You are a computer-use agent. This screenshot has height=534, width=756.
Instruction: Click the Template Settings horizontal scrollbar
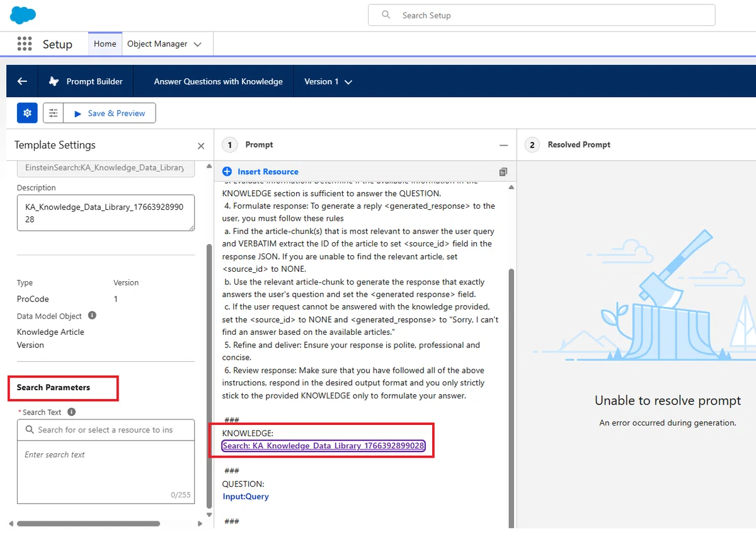tap(88, 523)
